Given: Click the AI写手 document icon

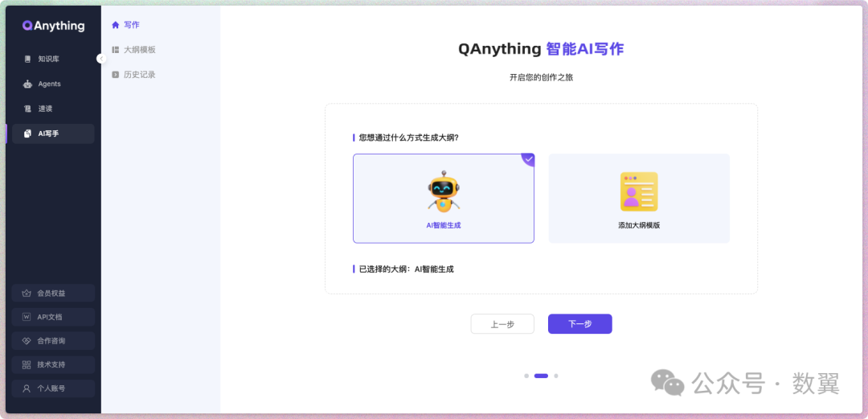Looking at the screenshot, I should 27,134.
